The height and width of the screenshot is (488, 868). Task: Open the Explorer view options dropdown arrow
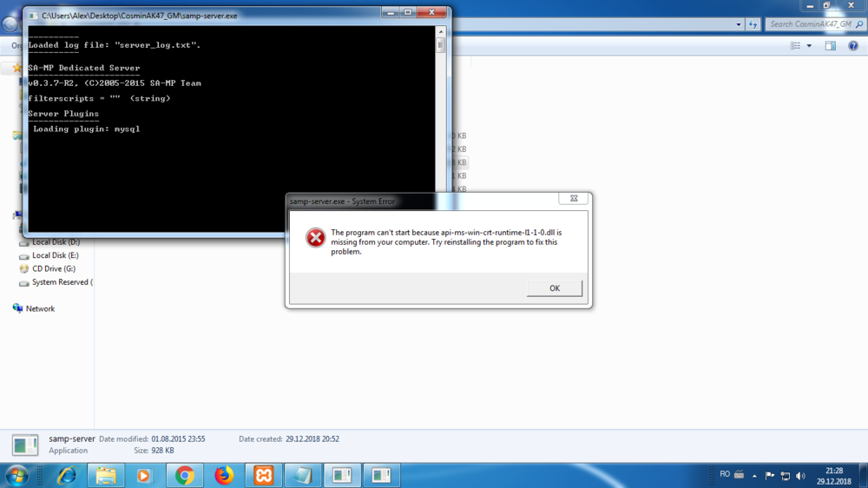[809, 46]
